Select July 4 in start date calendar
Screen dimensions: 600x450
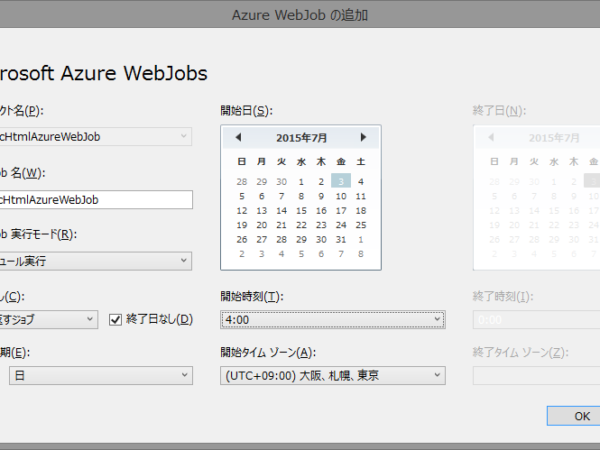pyautogui.click(x=361, y=181)
